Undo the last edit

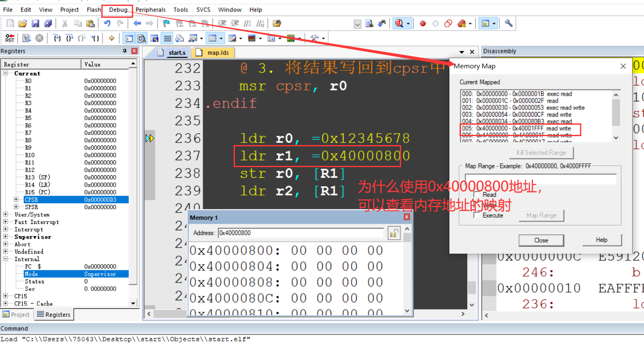pos(107,24)
